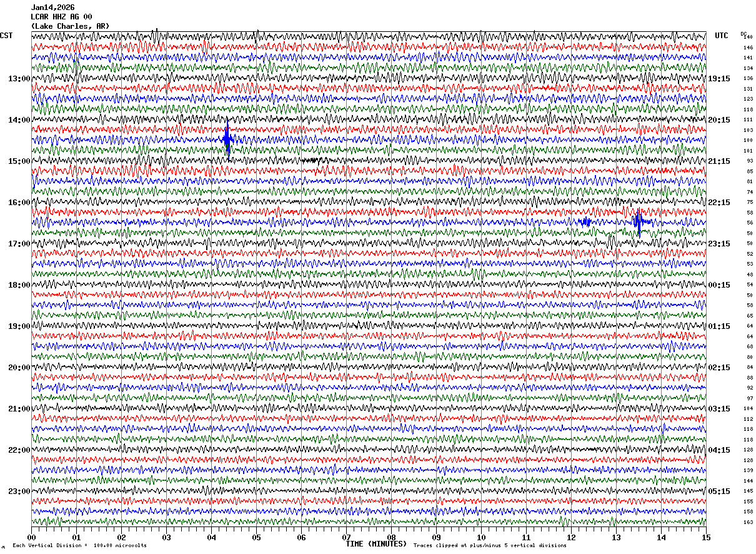The width and height of the screenshot is (756, 554).
Task: Click the 04:15 UTC time label
Action: 719,450
